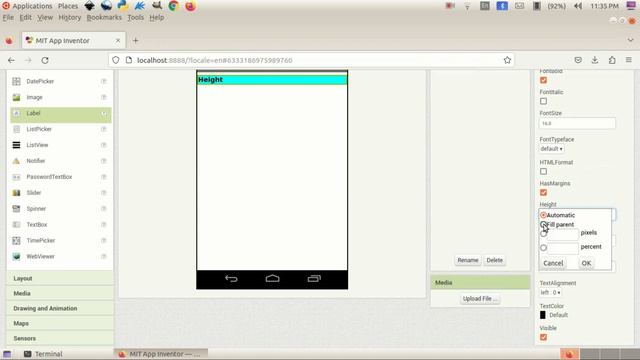The width and height of the screenshot is (640, 360).
Task: Open the FontTypeface dropdown
Action: 551,149
